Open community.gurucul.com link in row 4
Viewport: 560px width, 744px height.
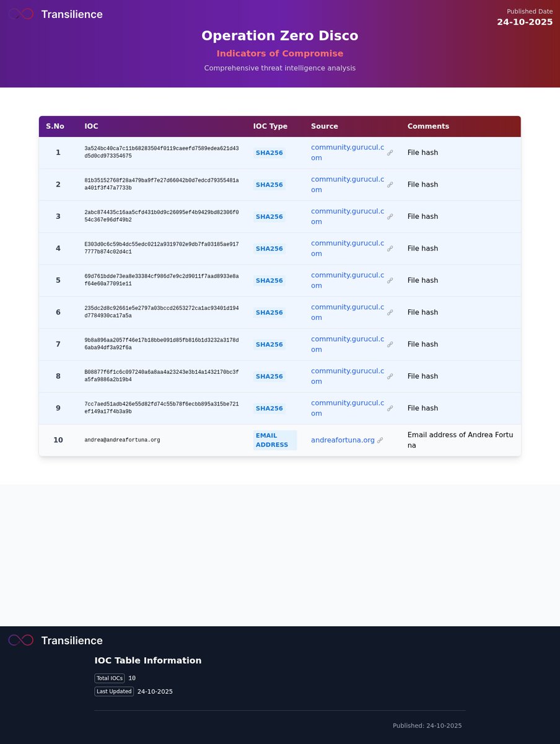point(348,249)
